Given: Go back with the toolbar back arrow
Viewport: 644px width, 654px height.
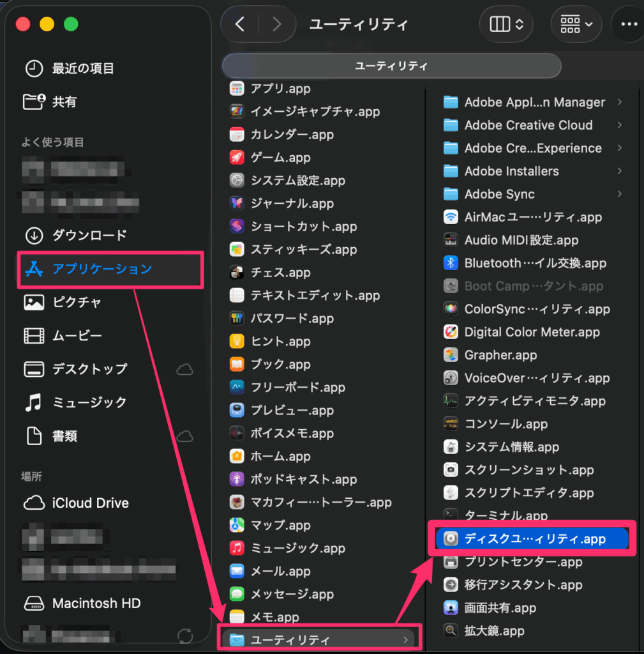Looking at the screenshot, I should [240, 24].
